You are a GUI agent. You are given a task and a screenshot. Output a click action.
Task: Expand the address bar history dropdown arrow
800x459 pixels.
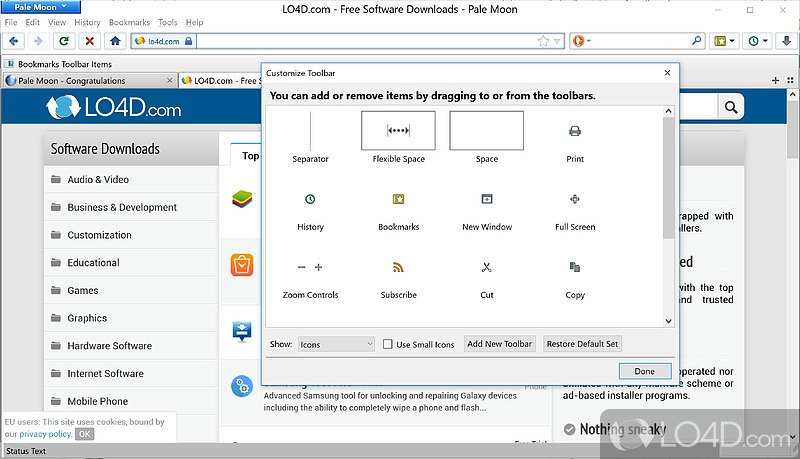click(557, 41)
